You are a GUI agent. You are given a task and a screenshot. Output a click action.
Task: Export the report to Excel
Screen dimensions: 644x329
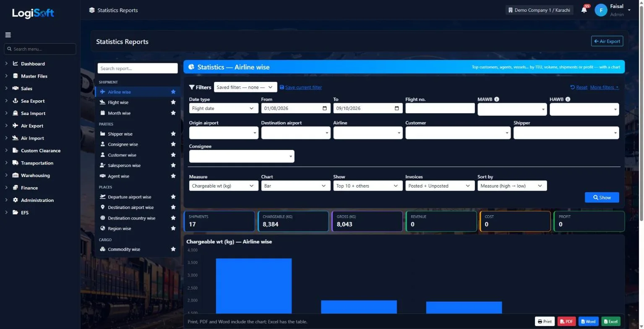(611, 322)
